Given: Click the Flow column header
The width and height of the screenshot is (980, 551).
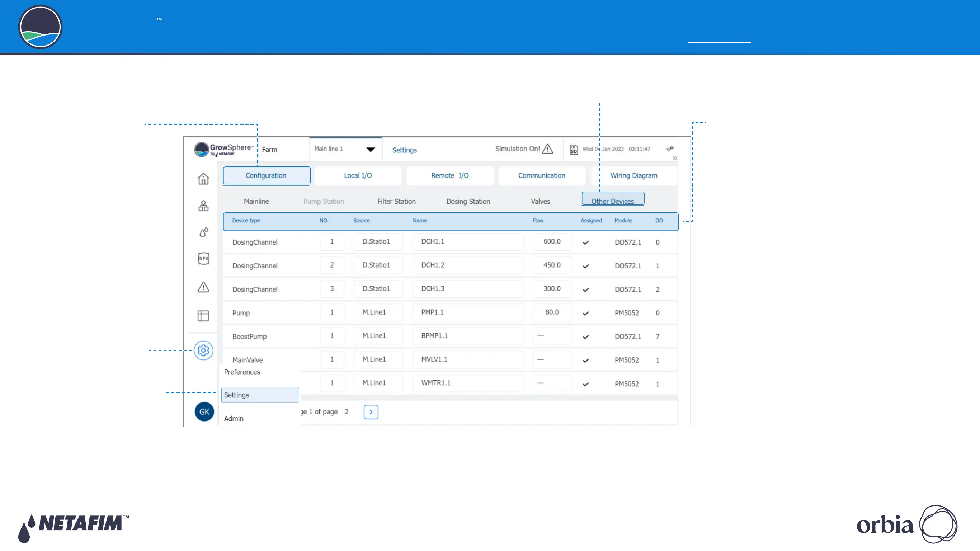Looking at the screenshot, I should [x=538, y=221].
